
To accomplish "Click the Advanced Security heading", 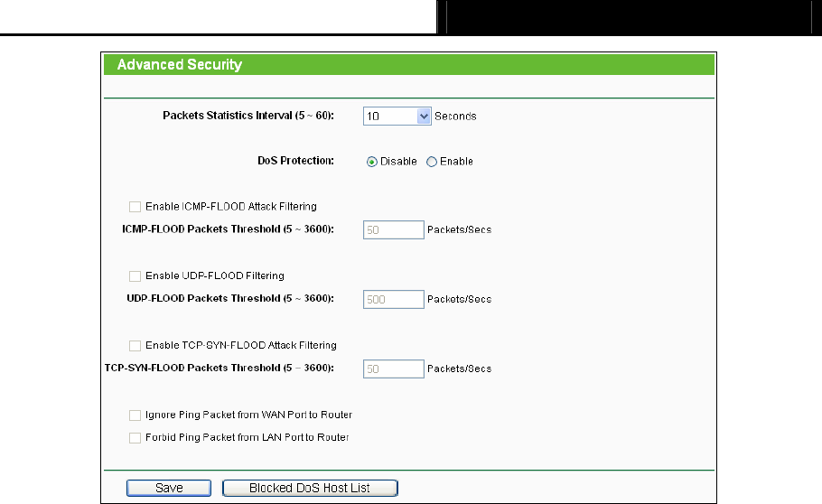I will coord(179,64).
